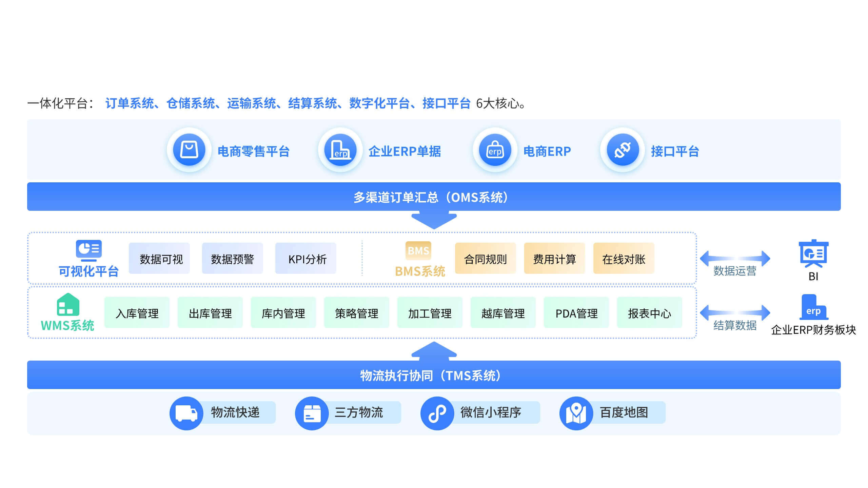Click the 企业ERP财务板块 label
Image resolution: width=868 pixels, height=488 pixels.
813,330
